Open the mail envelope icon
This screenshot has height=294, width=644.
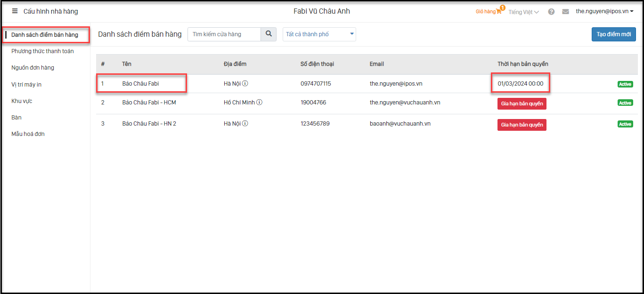(x=565, y=12)
